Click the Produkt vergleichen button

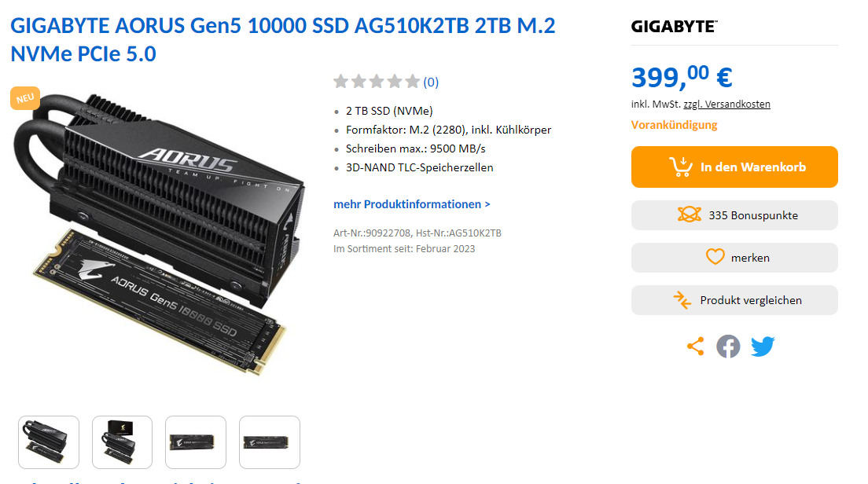click(734, 300)
